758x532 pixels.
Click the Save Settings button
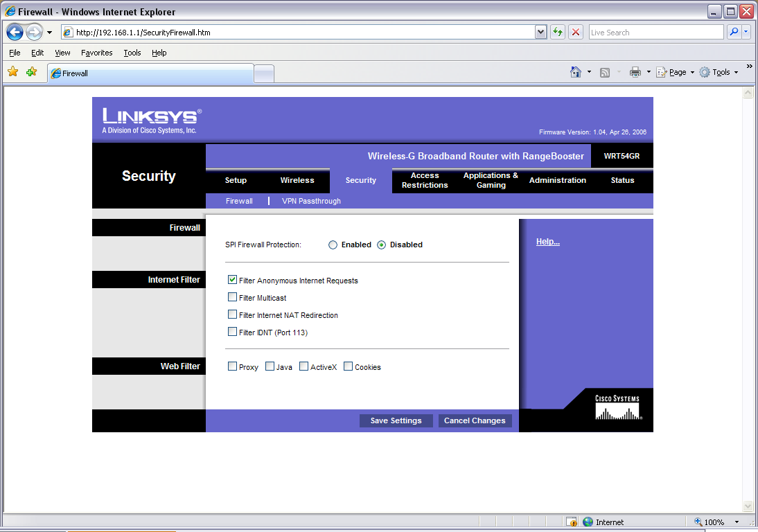396,420
